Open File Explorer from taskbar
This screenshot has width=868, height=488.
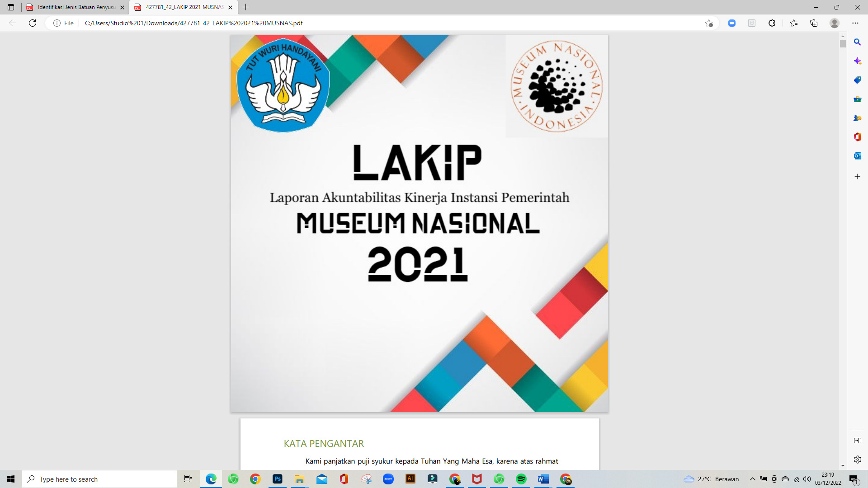pyautogui.click(x=300, y=479)
